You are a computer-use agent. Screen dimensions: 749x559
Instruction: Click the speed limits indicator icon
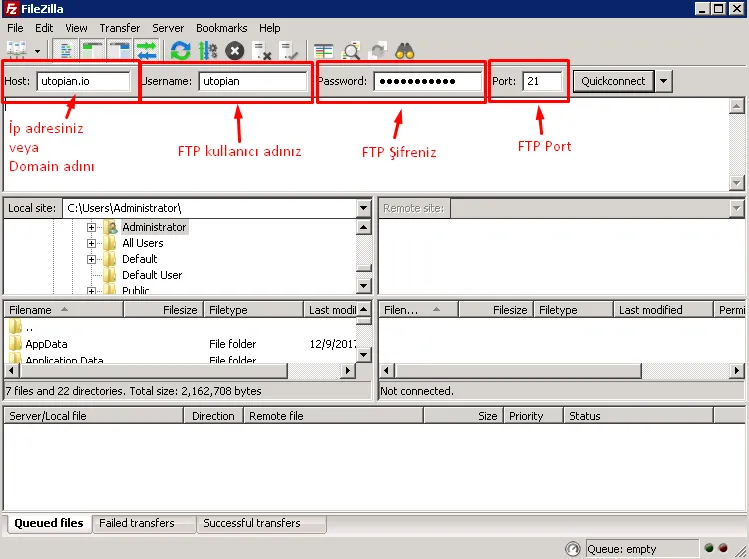click(573, 549)
